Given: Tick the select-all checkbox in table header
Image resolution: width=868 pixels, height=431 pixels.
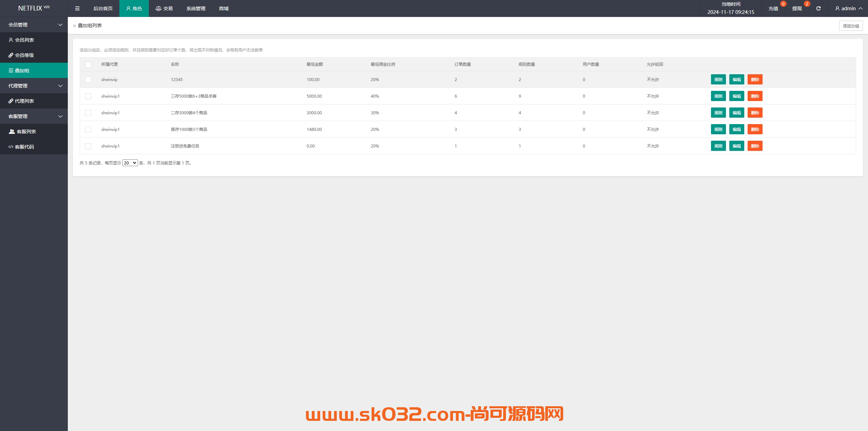Looking at the screenshot, I should [x=88, y=64].
